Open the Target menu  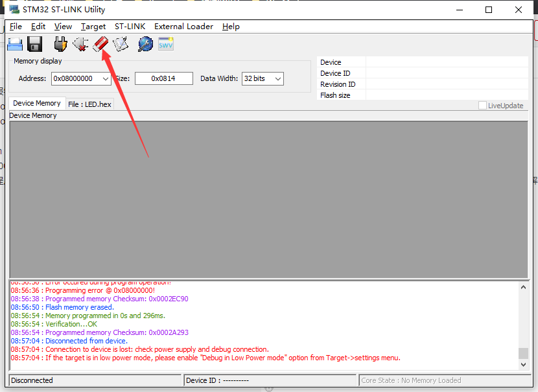click(x=93, y=27)
